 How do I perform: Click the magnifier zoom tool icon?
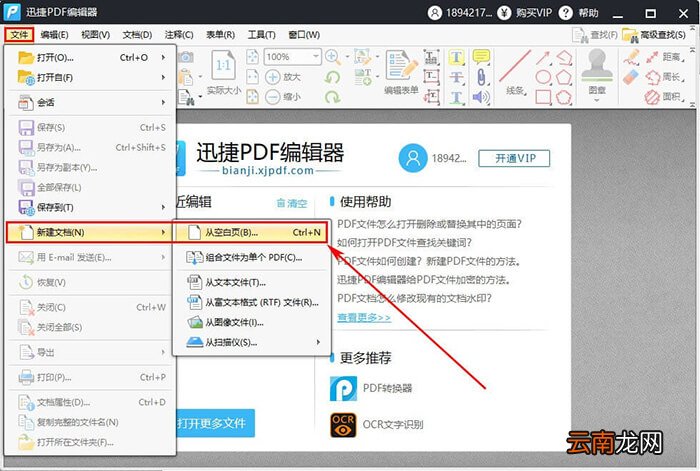point(333,57)
